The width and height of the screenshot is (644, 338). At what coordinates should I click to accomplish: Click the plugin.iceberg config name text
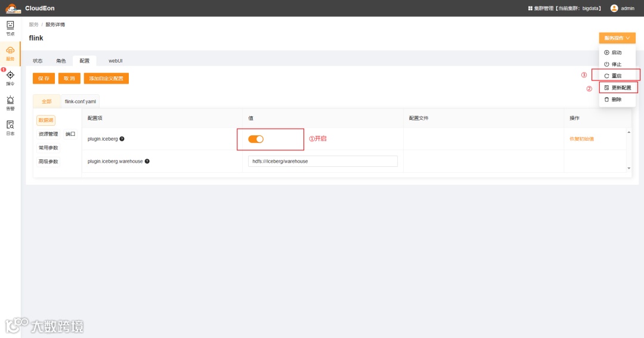tap(103, 139)
